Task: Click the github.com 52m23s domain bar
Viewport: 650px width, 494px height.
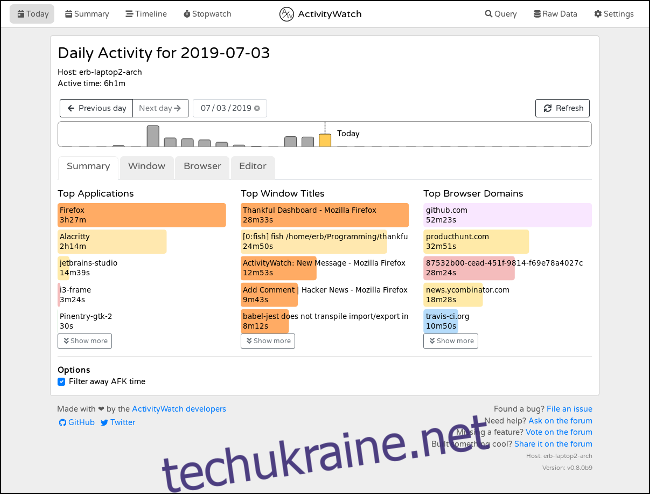Action: [507, 215]
